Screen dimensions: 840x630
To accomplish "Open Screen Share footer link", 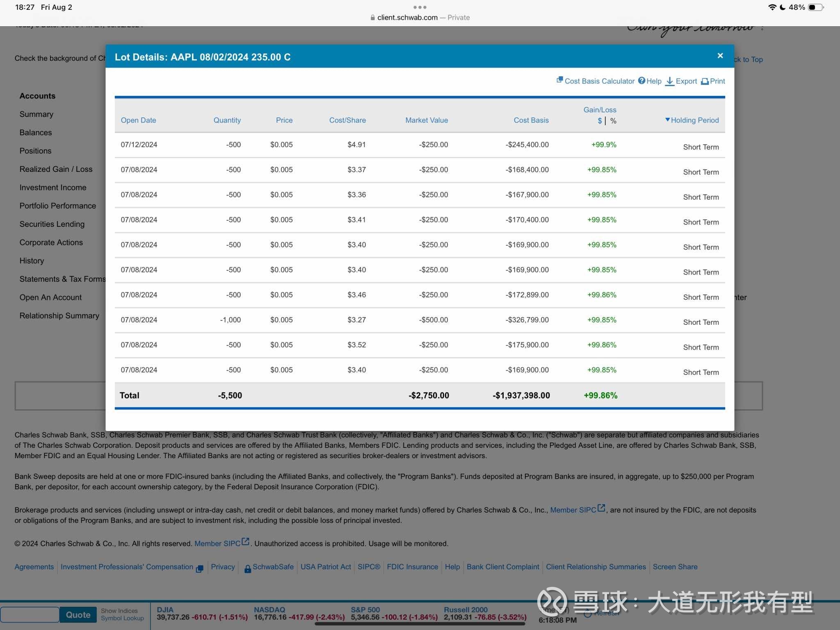I will [x=675, y=567].
